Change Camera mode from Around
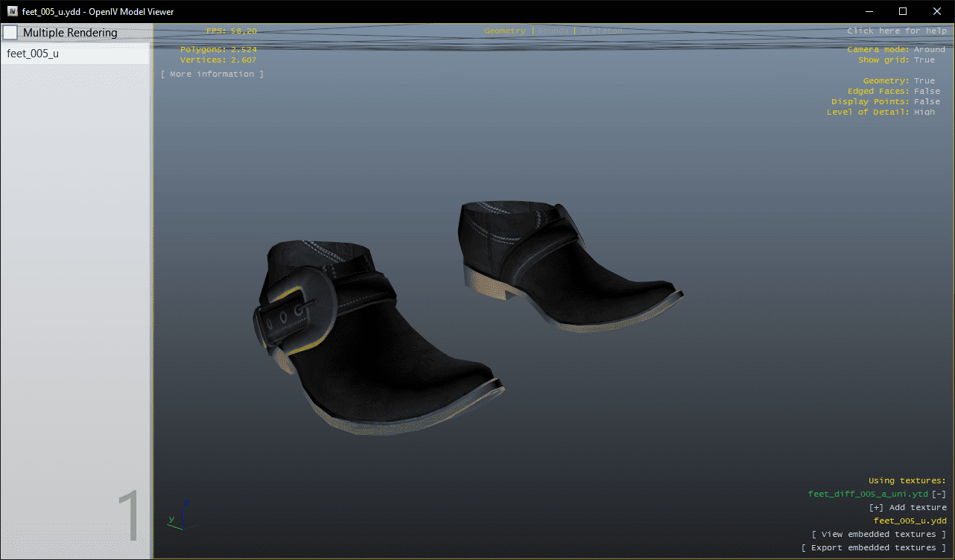Image resolution: width=955 pixels, height=560 pixels. tap(929, 50)
